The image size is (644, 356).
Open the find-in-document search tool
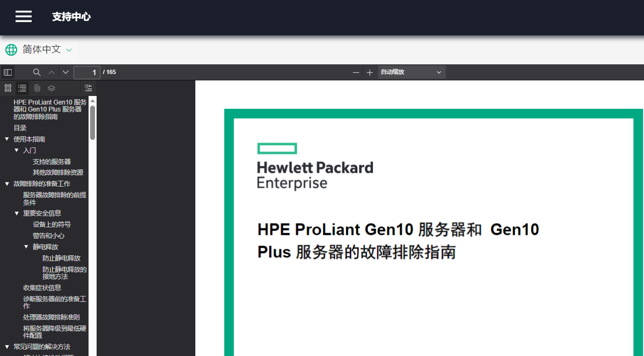click(x=37, y=72)
